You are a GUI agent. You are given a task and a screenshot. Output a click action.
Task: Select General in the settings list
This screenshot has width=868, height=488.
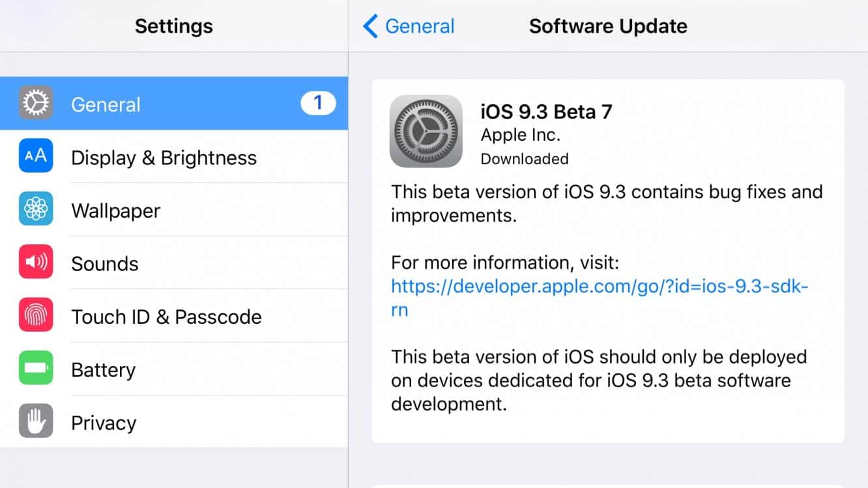[106, 104]
